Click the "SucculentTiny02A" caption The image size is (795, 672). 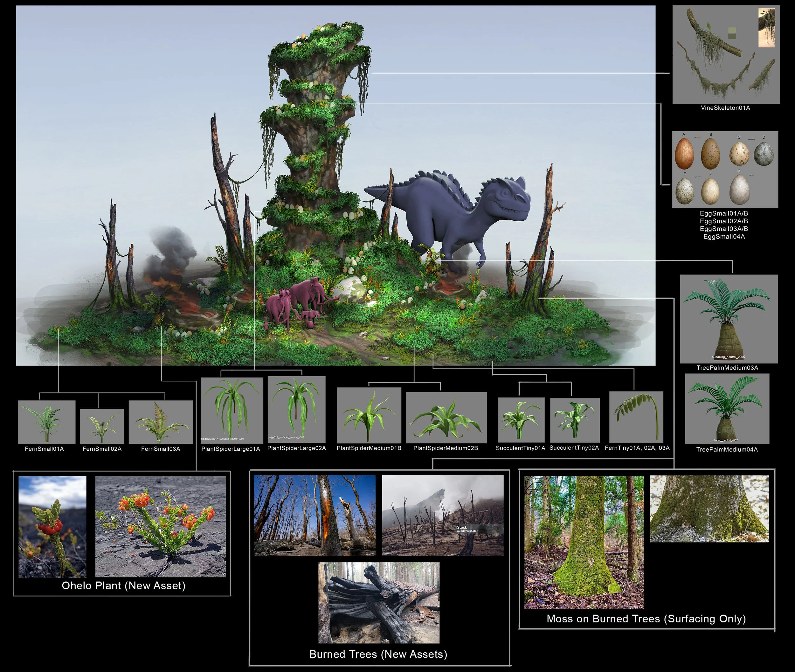(574, 447)
